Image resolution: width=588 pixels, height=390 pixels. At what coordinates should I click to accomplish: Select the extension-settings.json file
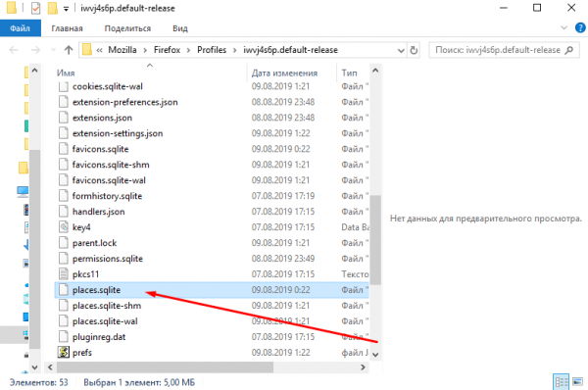(x=118, y=133)
